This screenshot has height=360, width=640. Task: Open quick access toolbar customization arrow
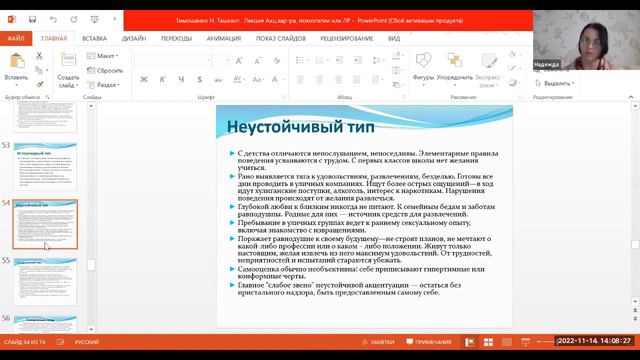click(x=115, y=20)
